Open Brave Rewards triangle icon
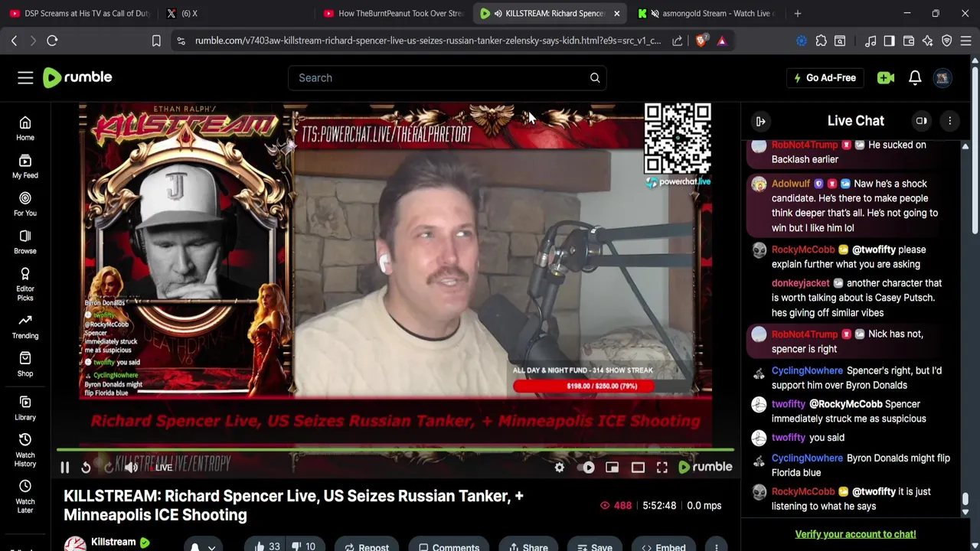980x551 pixels. point(722,41)
